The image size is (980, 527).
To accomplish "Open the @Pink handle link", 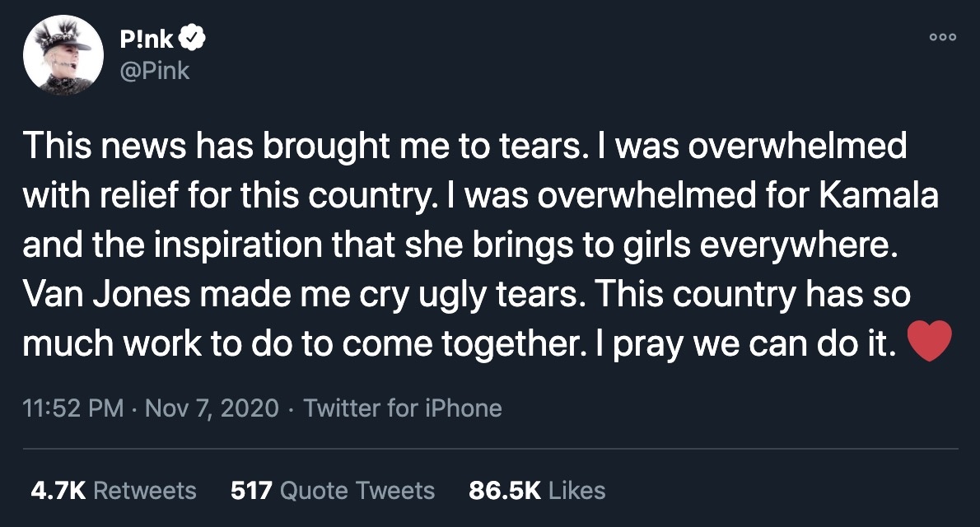I will point(154,71).
